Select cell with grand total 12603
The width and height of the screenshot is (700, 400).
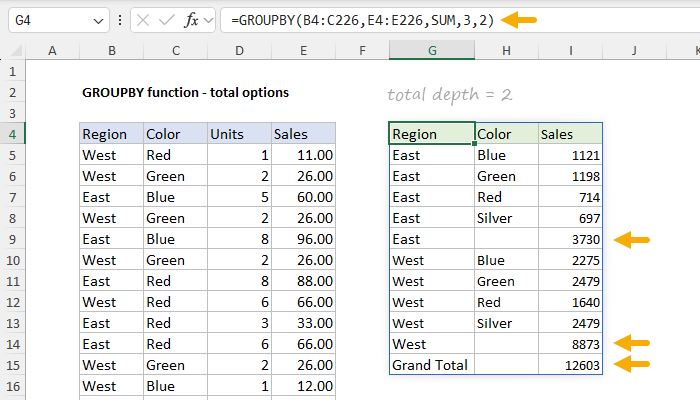coord(569,365)
